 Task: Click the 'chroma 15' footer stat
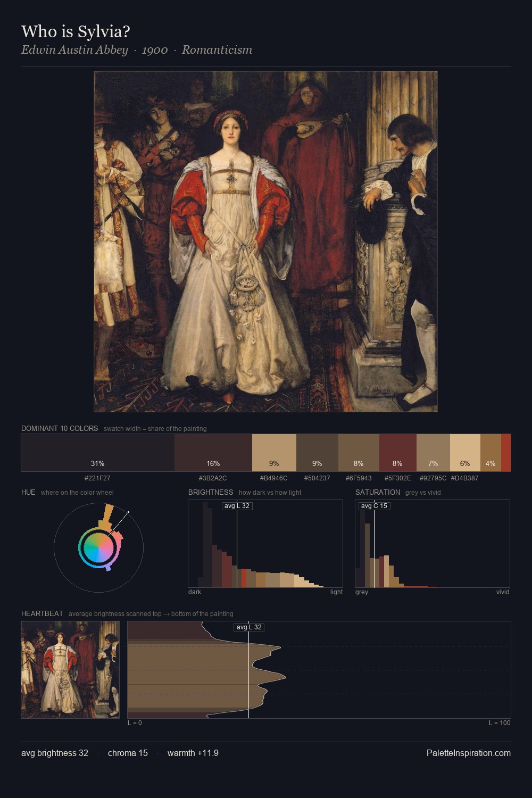(x=128, y=753)
